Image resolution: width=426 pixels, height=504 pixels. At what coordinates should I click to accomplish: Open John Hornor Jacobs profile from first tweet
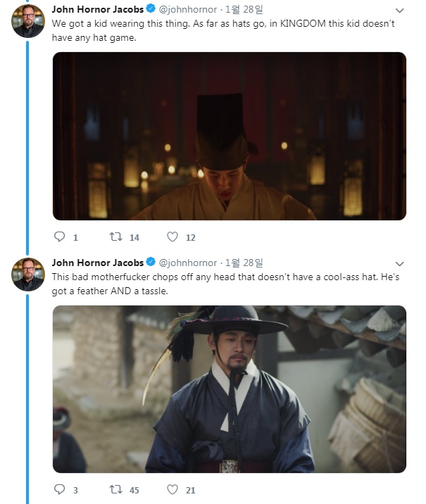click(x=97, y=11)
